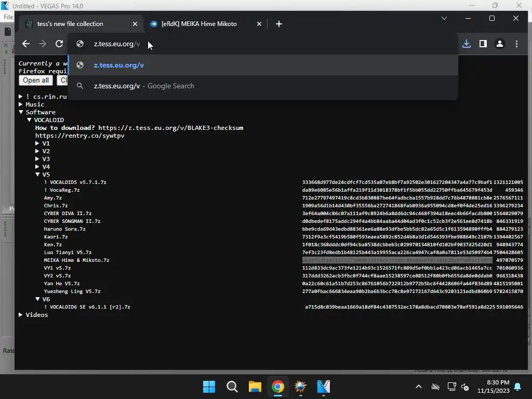Select Chris.7z file entry
This screenshot has height=399, width=532.
[56, 206]
